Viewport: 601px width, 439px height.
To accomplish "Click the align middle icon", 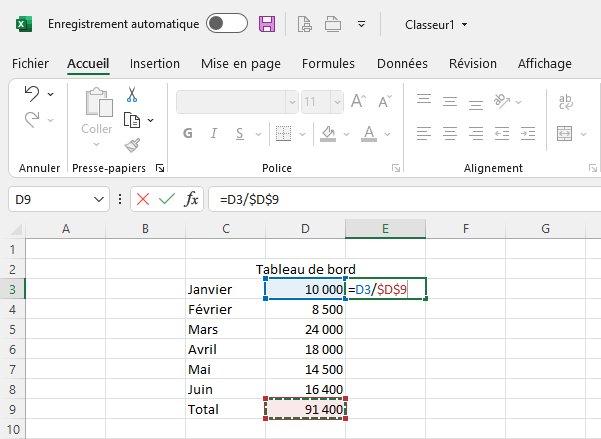I will click(450, 101).
